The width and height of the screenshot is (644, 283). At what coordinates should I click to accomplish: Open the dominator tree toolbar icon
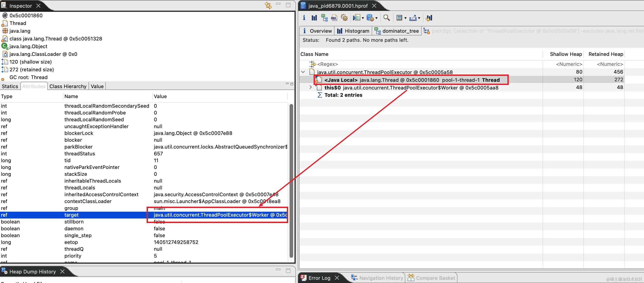324,17
